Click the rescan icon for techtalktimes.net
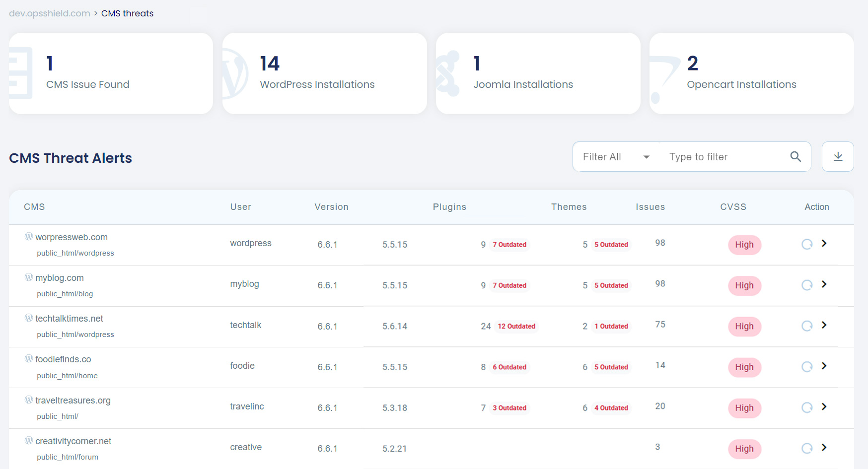The height and width of the screenshot is (469, 868). pos(807,326)
